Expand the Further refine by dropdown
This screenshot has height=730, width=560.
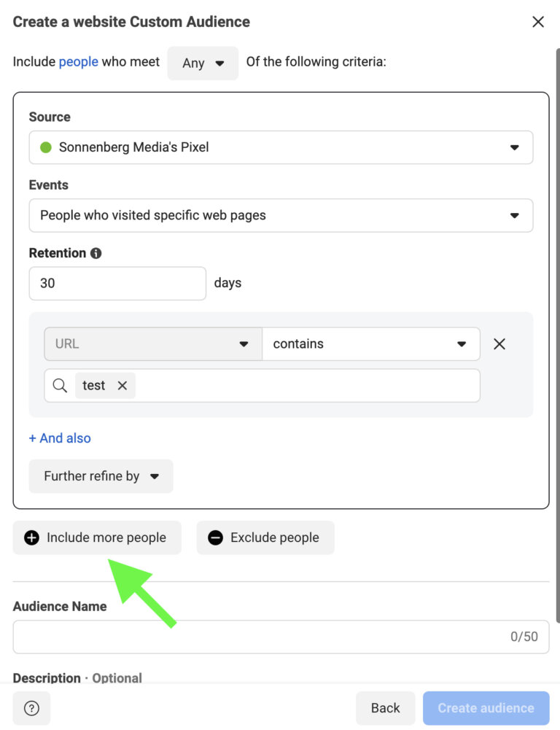tap(101, 475)
